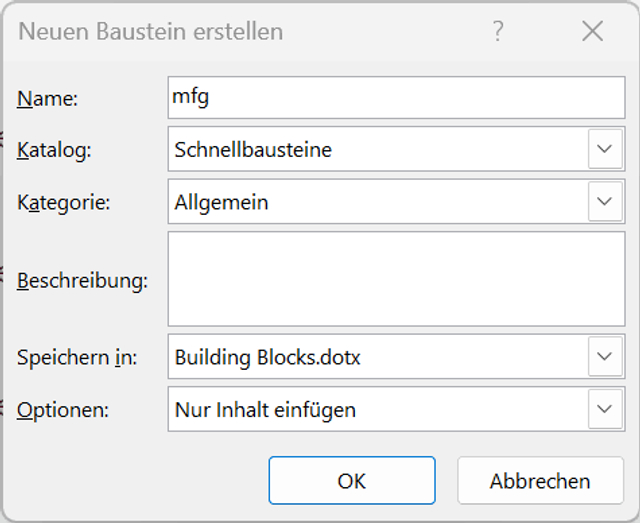Click into the Name field containing mfg
This screenshot has width=640, height=523.
(396, 98)
